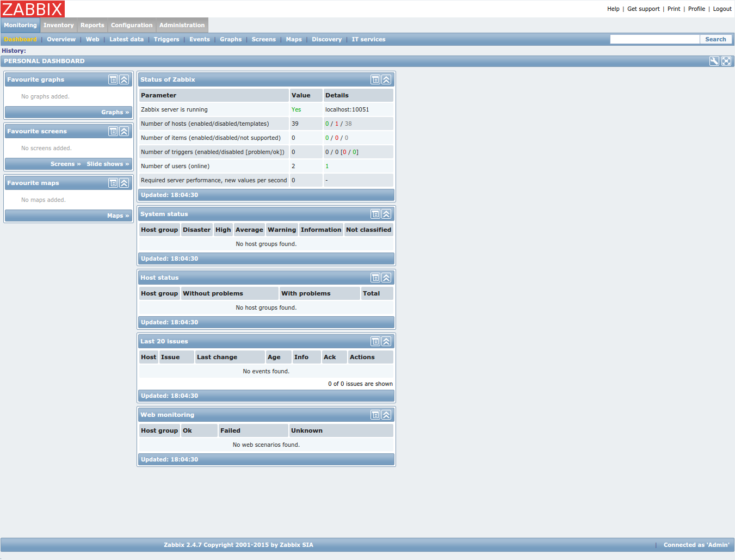735x560 pixels.
Task: Switch to the Monitoring tab
Action: click(x=20, y=25)
